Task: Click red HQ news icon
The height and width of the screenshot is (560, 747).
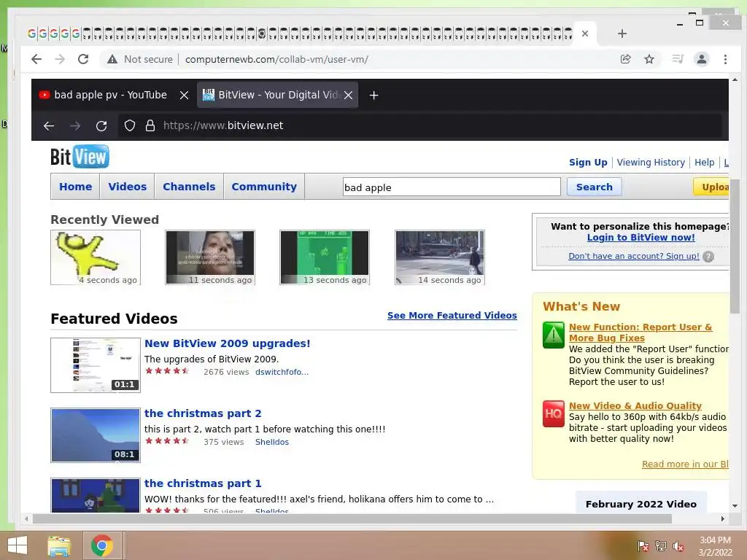Action: point(553,413)
